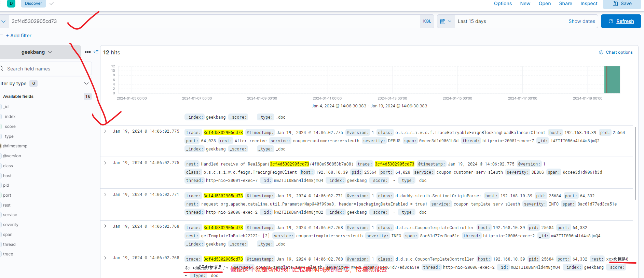Click Add filter
This screenshot has height=278, width=644.
(19, 36)
